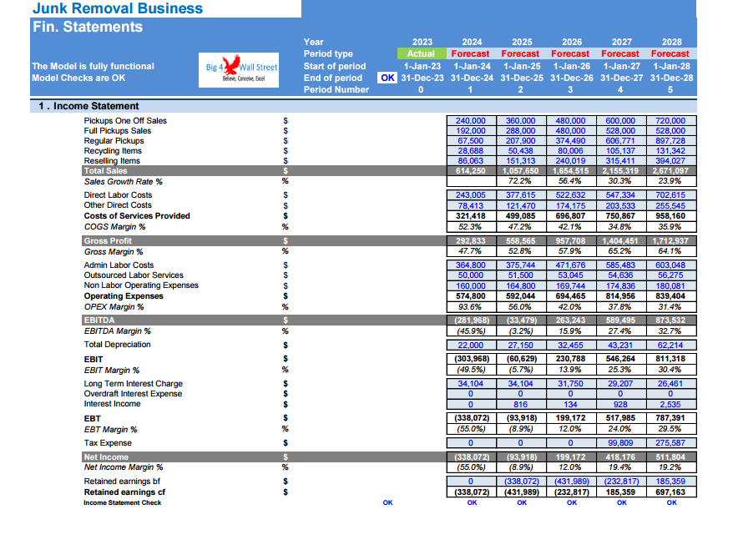Select EBITDA value for 2026
Image resolution: width=733 pixels, height=560 pixels.
coord(571,320)
